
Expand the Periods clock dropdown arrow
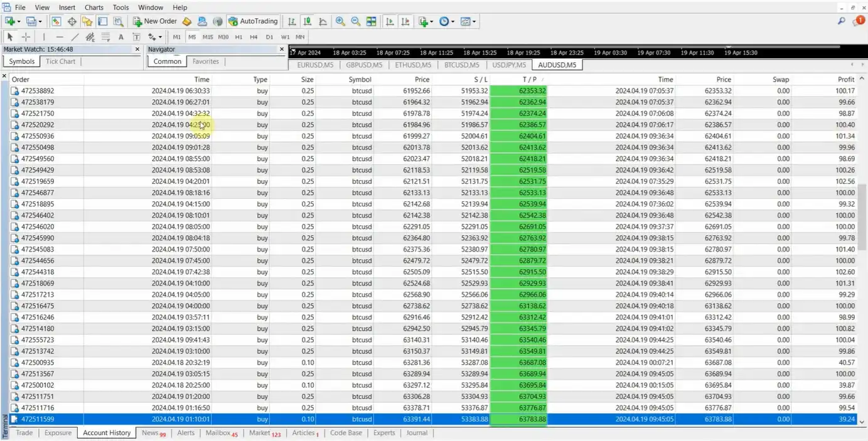pyautogui.click(x=453, y=21)
